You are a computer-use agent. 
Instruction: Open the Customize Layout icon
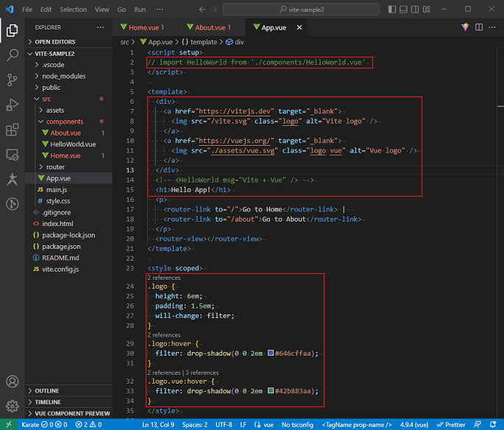pos(427,10)
